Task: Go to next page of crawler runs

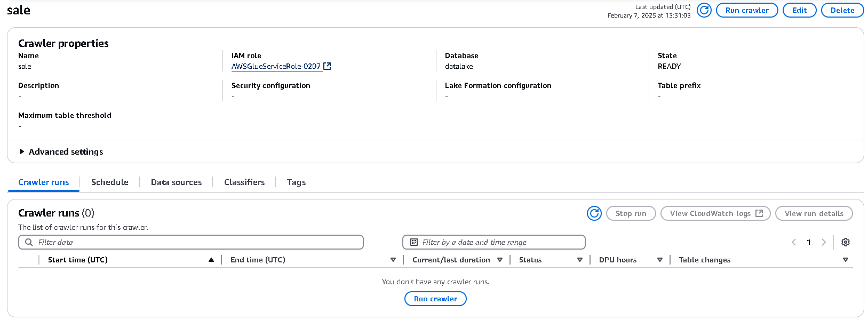Action: pos(824,242)
